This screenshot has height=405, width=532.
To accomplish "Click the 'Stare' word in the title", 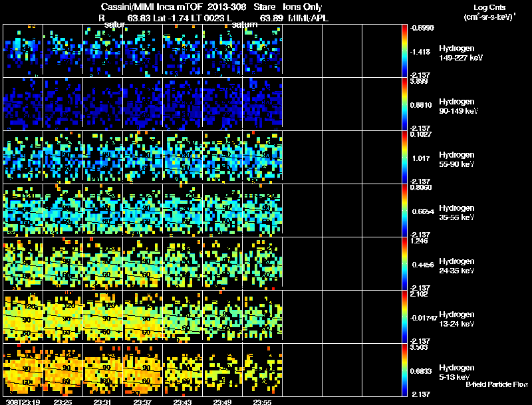I will coord(264,7).
